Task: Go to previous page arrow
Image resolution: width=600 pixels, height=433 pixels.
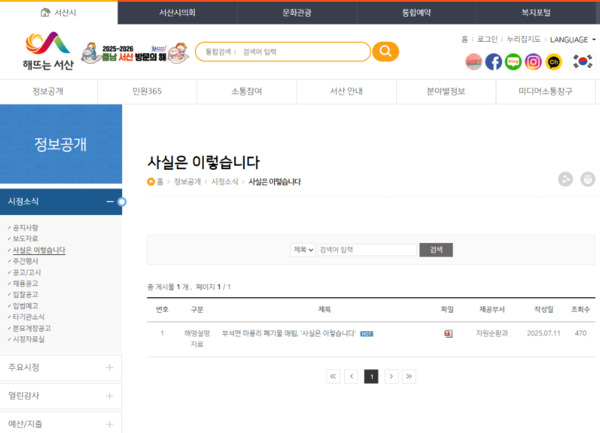Action: pos(351,376)
